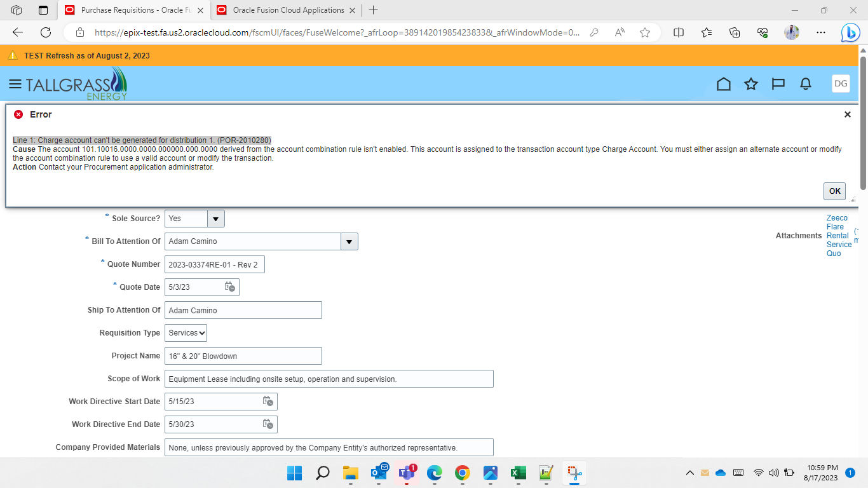This screenshot has height=488, width=868.
Task: Open the Quote Date calendar picker
Action: click(x=230, y=287)
